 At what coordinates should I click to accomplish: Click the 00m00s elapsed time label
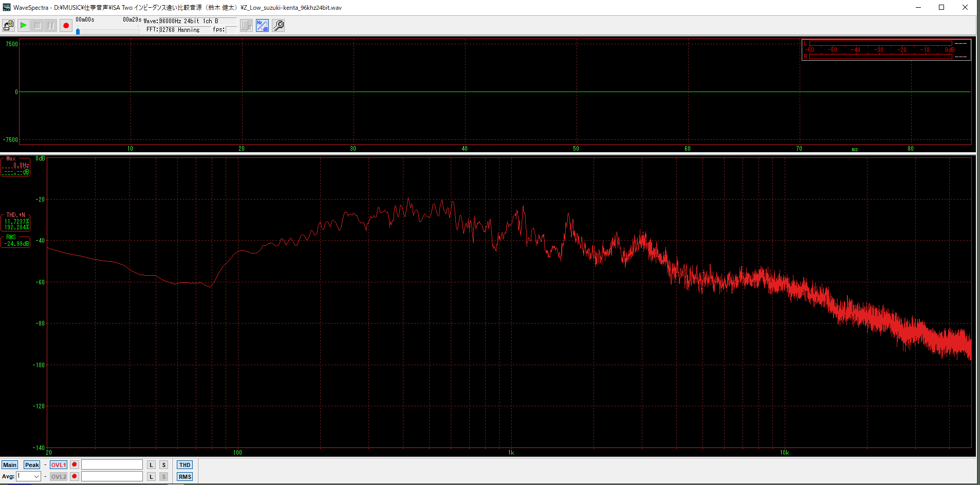85,20
